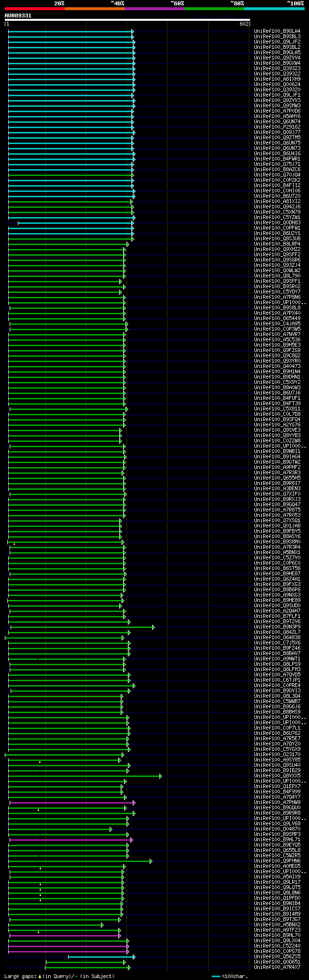Click hit label UniRef100_Q39323
Image resolution: width=309 pixels, height=980 pixels.
pyautogui.click(x=277, y=69)
